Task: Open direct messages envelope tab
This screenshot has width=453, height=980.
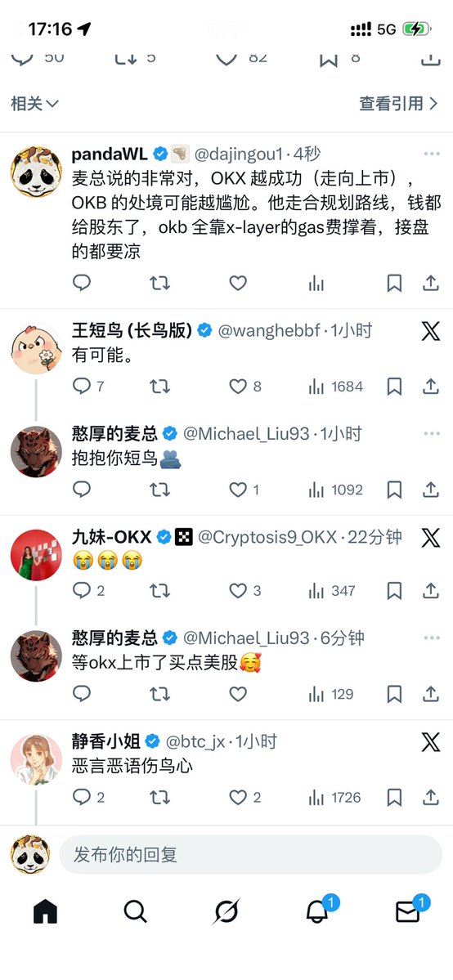Action: [408, 911]
